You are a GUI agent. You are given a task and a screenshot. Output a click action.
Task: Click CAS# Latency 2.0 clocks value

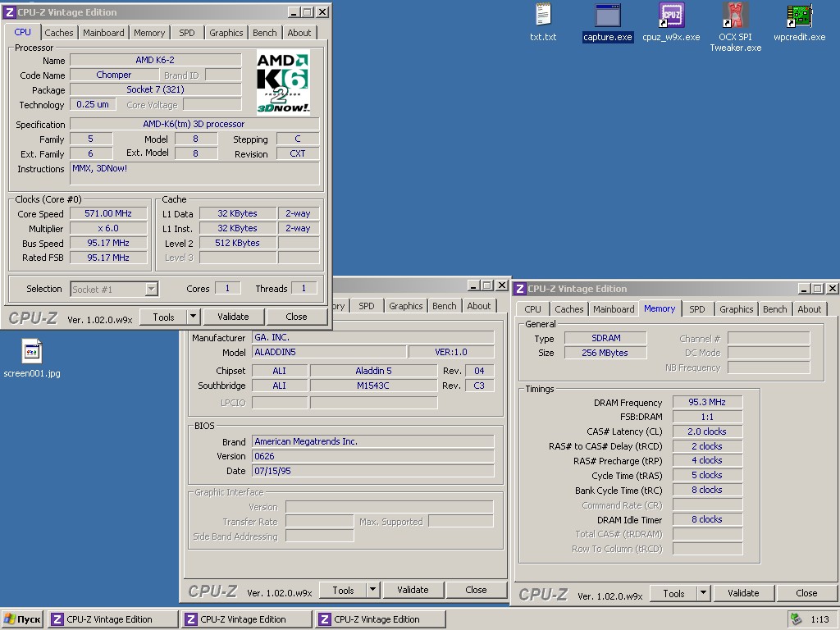(x=707, y=431)
